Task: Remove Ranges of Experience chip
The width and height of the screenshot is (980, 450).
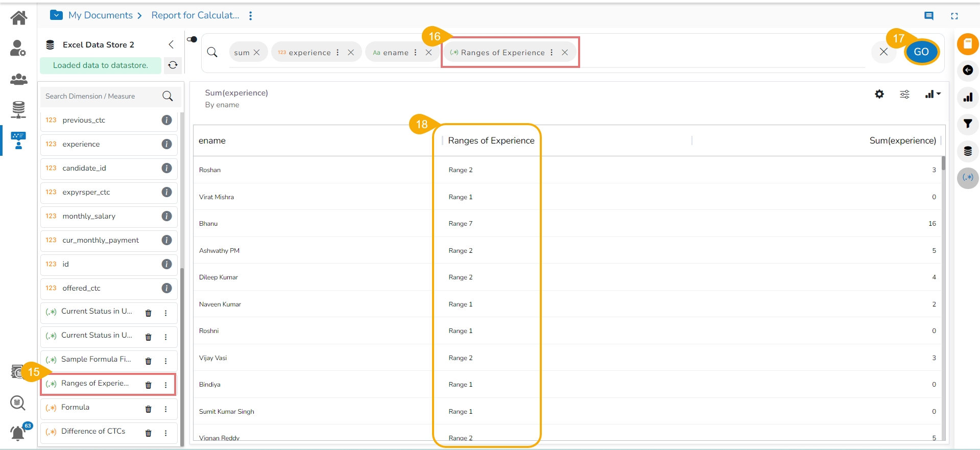Action: click(x=565, y=53)
